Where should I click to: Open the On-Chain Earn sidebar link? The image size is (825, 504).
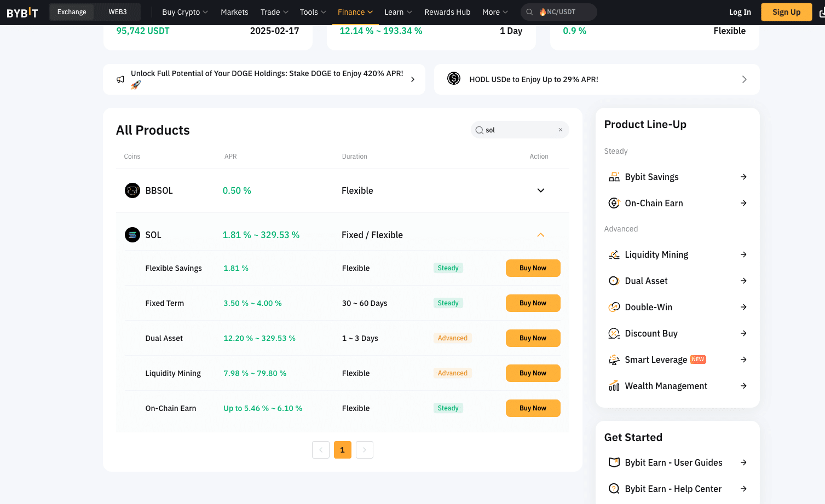pyautogui.click(x=678, y=203)
